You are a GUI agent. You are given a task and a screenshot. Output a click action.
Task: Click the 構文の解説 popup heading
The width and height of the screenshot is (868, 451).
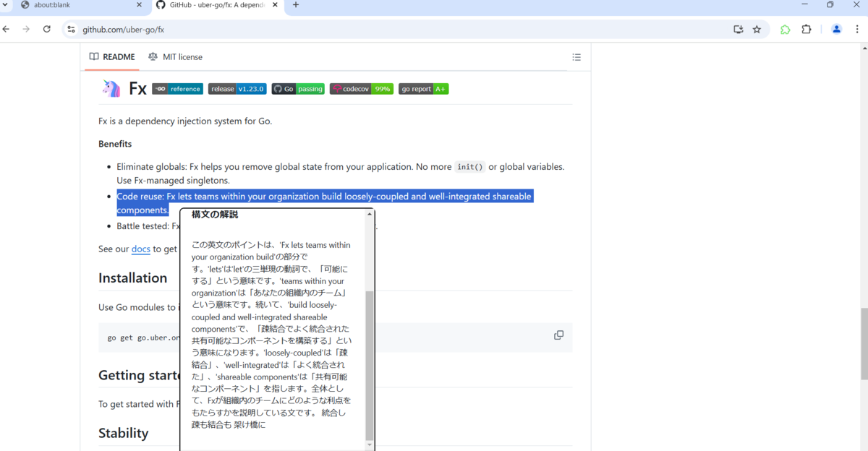pyautogui.click(x=215, y=215)
